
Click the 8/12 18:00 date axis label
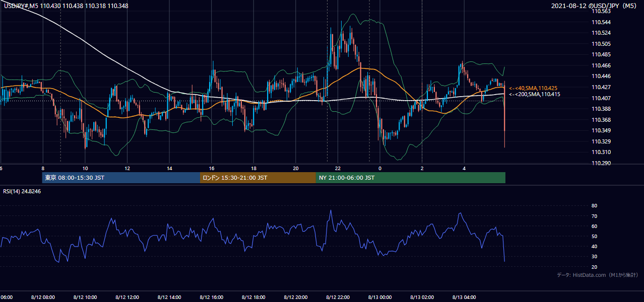coord(253,297)
